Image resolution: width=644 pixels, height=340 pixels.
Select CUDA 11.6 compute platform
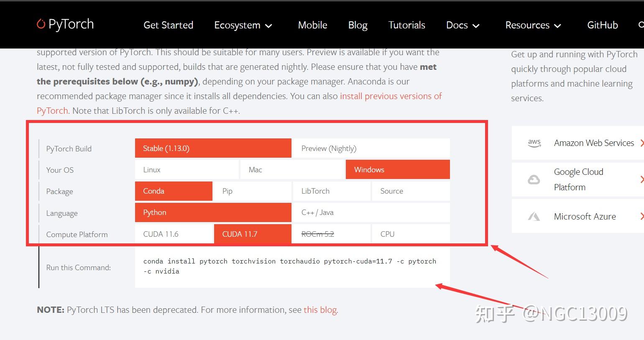tap(174, 234)
